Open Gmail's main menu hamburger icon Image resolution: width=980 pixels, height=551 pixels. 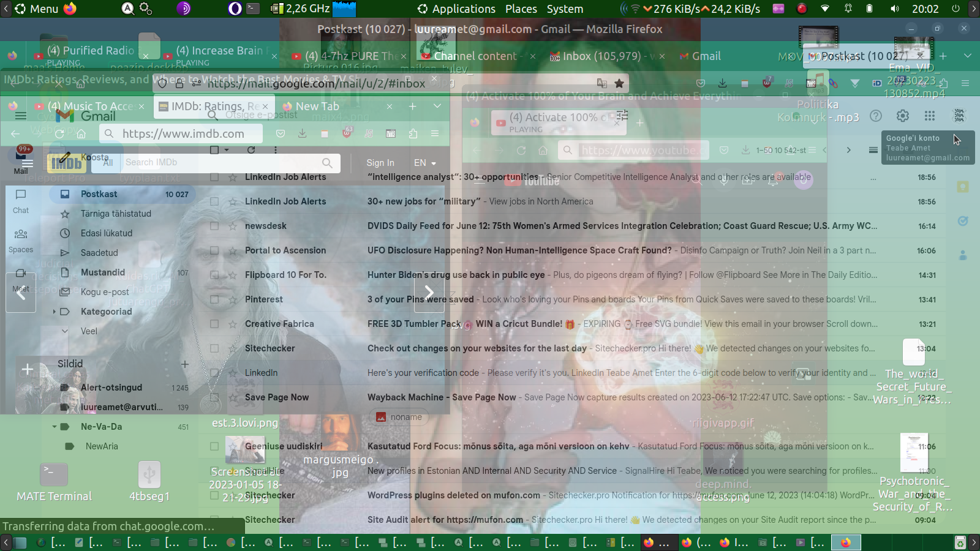point(21,116)
